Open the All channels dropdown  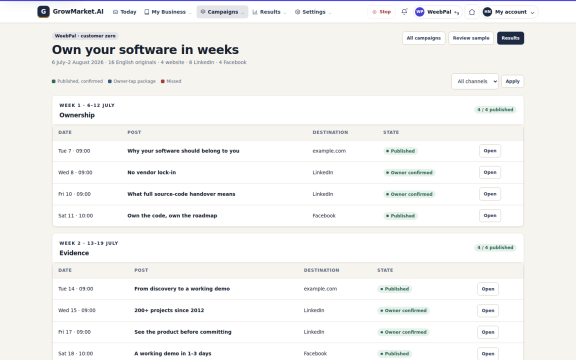pyautogui.click(x=475, y=81)
